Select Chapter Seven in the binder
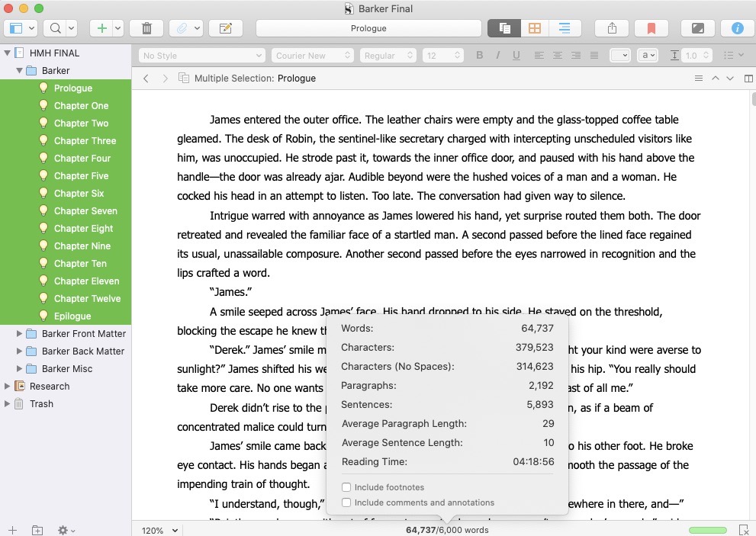Screen dimensions: 756x536 pos(85,211)
